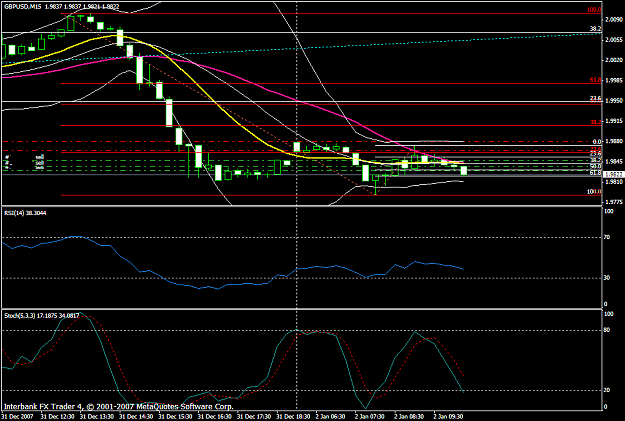This screenshot has width=625, height=421.
Task: Click the 1.9985 price axis label
Action: coord(614,81)
